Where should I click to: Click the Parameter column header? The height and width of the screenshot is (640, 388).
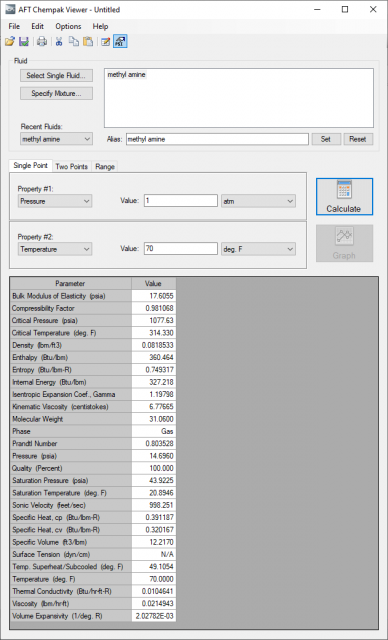point(70,283)
